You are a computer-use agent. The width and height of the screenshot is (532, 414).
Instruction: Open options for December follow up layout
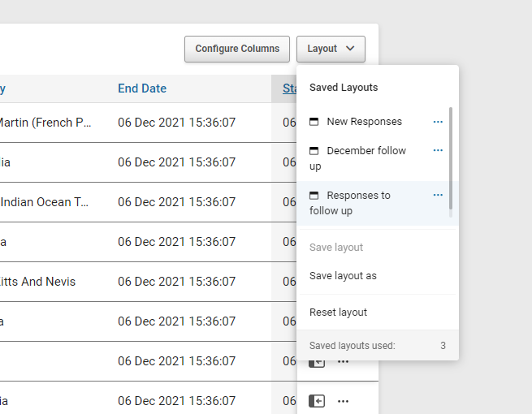point(438,150)
